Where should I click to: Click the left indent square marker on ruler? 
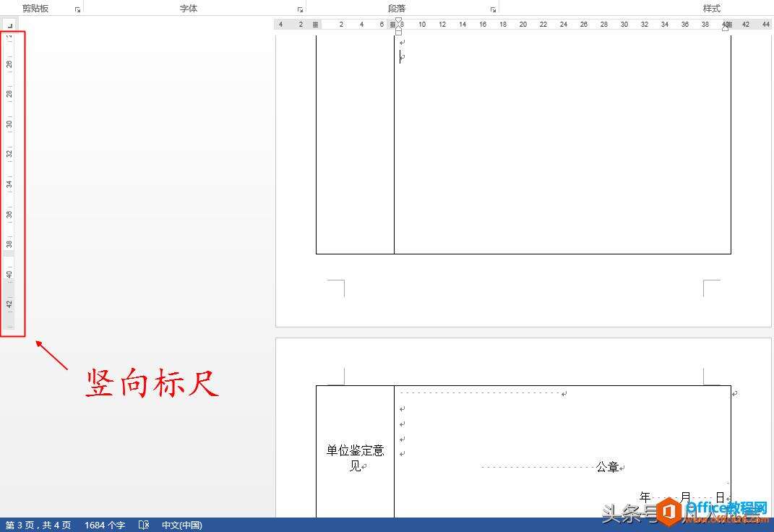(x=398, y=33)
